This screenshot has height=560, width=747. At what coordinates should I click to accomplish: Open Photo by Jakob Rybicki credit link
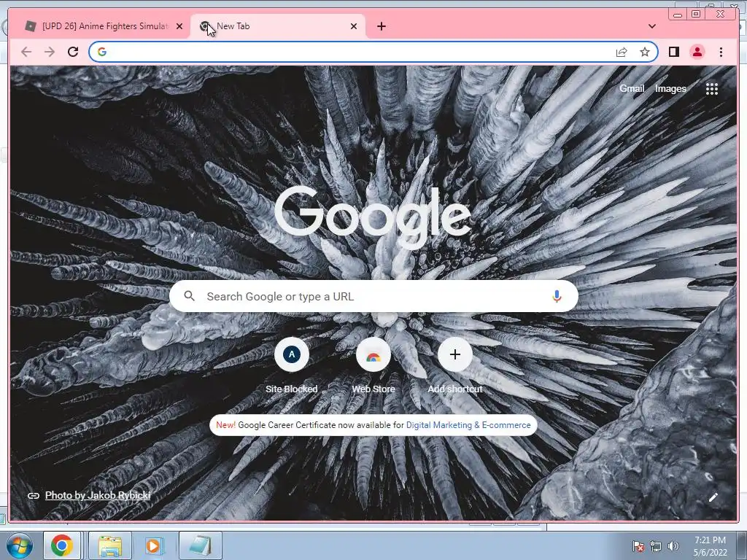(98, 495)
